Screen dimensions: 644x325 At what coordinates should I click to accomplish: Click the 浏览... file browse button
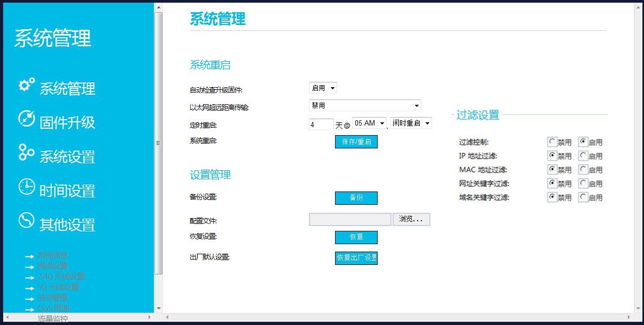tap(411, 219)
